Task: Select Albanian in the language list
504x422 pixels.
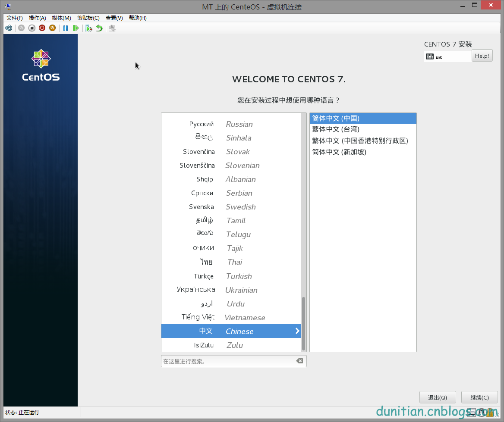Action: [231, 179]
